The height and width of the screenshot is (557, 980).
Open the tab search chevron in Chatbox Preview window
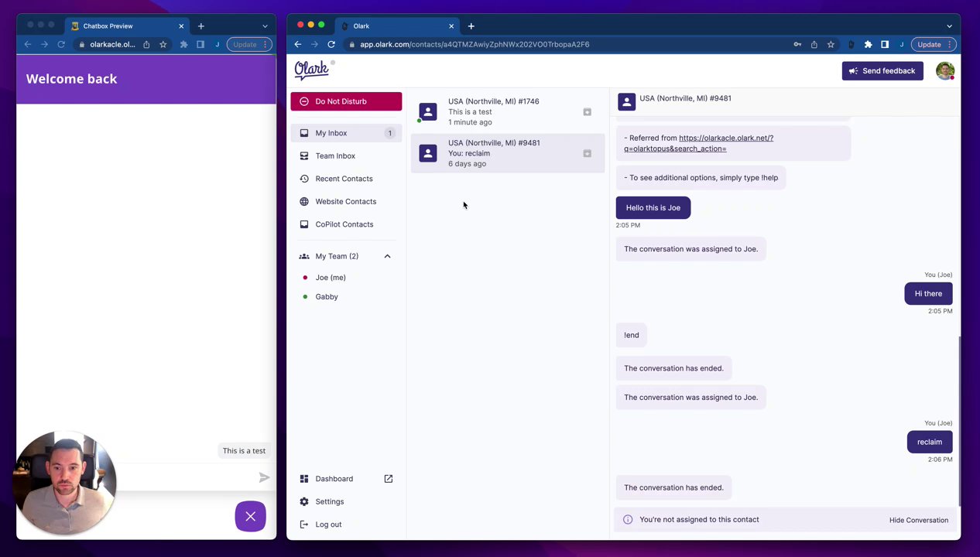coord(265,26)
